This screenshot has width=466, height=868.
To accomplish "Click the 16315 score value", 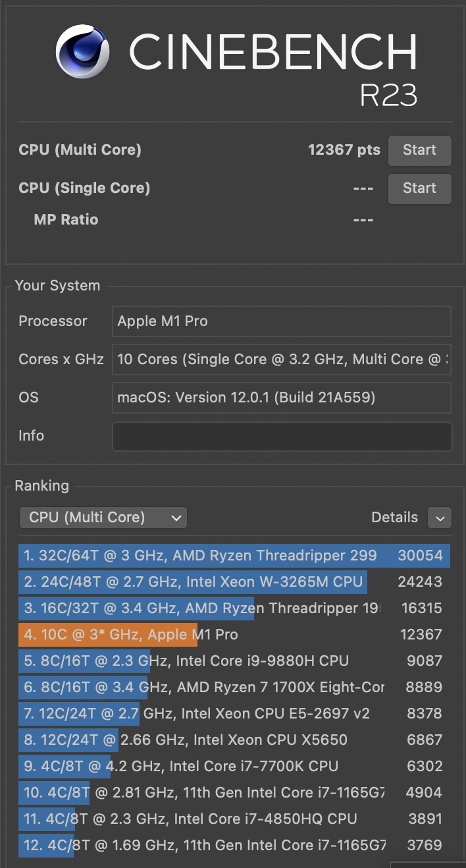I will 422,608.
